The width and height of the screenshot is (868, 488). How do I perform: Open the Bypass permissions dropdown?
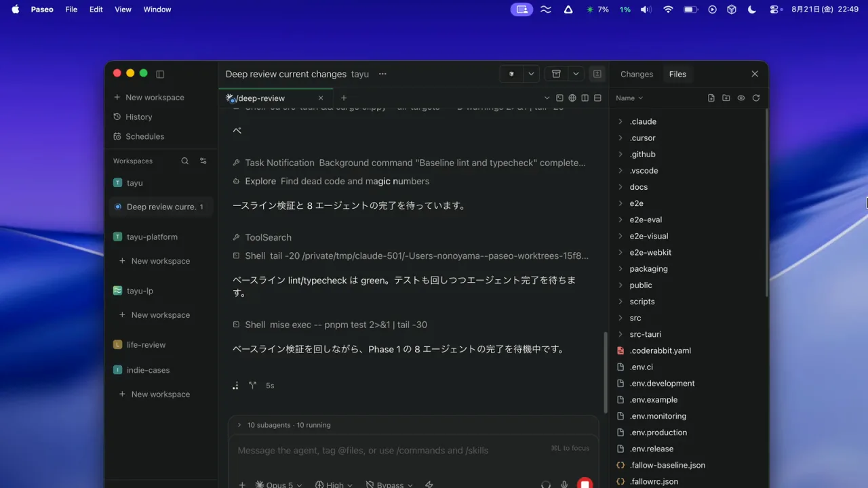pos(389,485)
